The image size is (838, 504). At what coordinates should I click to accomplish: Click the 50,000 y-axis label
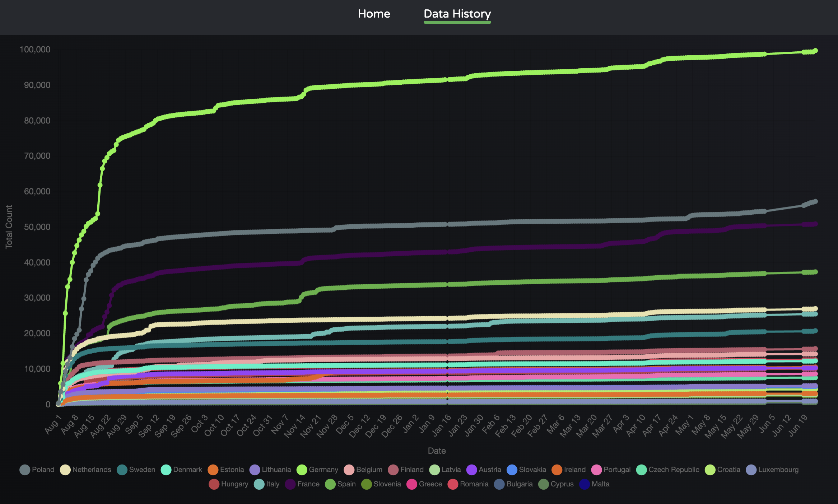pyautogui.click(x=37, y=227)
